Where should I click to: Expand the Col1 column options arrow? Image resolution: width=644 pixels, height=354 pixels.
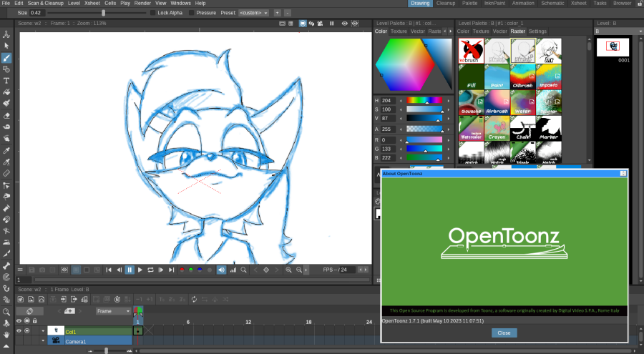43,330
